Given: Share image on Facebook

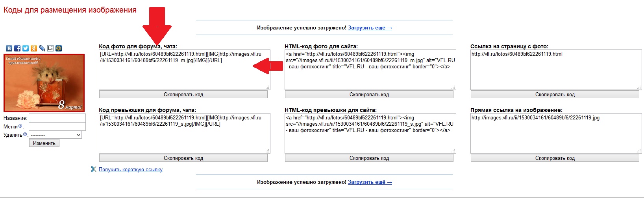Looking at the screenshot, I should pos(17,48).
